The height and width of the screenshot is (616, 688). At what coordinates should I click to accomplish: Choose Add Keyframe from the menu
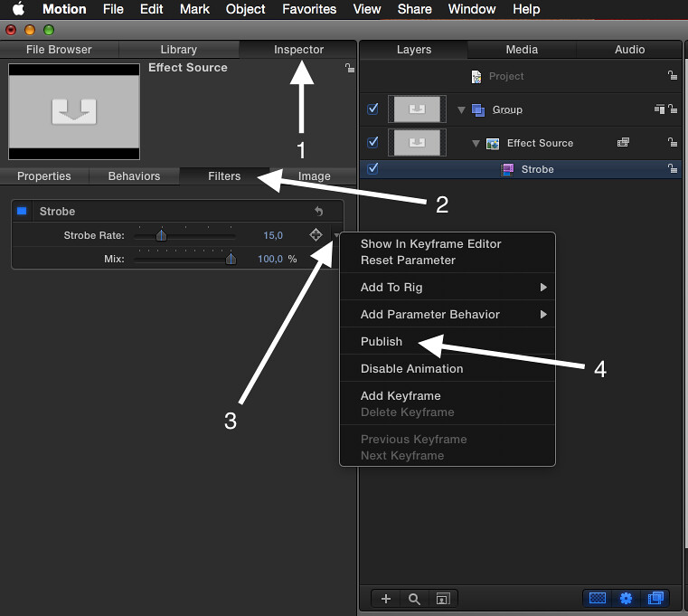click(448, 395)
